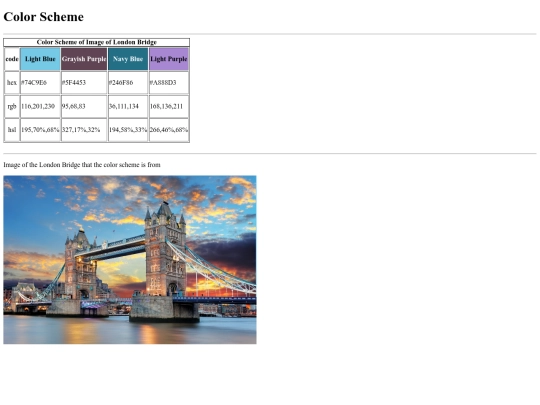
Task: Click the Color Scheme page heading
Action: pyautogui.click(x=43, y=17)
